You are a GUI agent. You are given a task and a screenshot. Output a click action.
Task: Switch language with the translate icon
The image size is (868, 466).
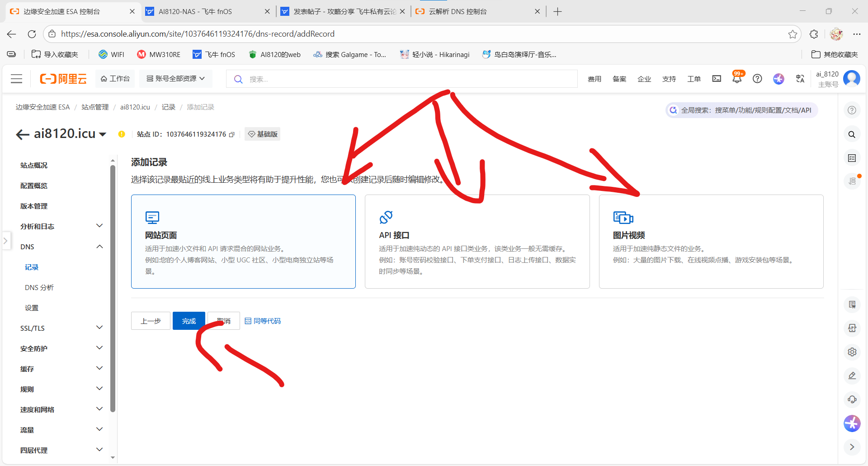click(x=800, y=79)
